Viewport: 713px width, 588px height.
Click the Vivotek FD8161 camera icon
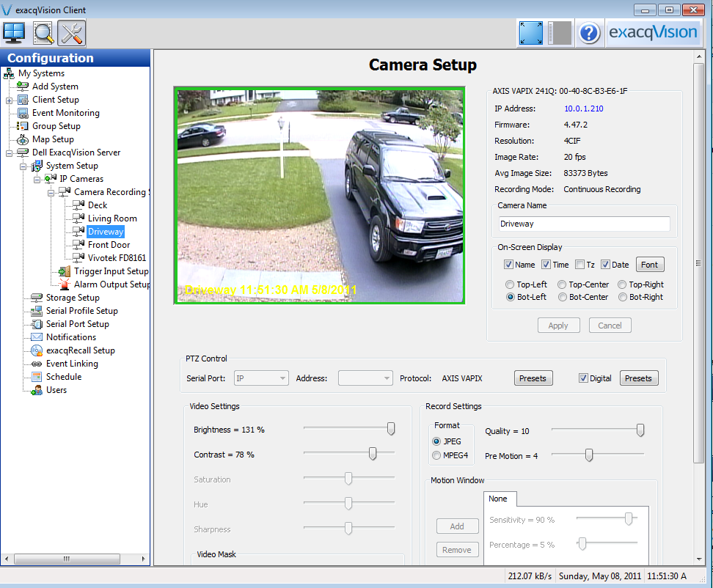[x=78, y=257]
